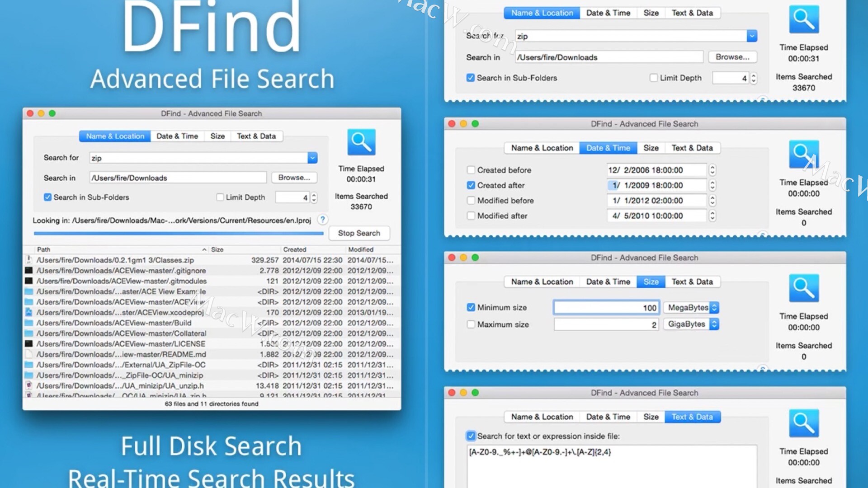Switch to Size tab in main results window
This screenshot has height=488, width=868.
tap(217, 136)
